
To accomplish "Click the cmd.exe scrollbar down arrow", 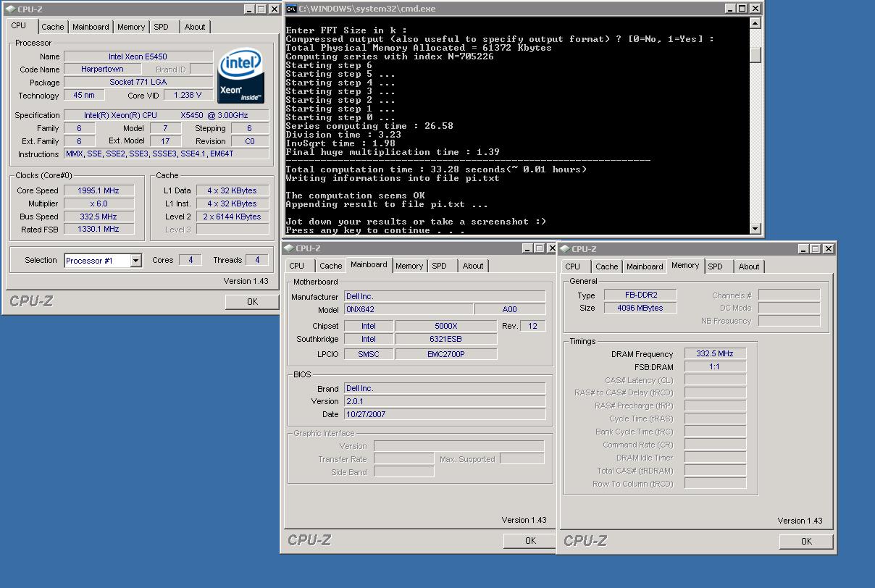I will click(x=755, y=229).
